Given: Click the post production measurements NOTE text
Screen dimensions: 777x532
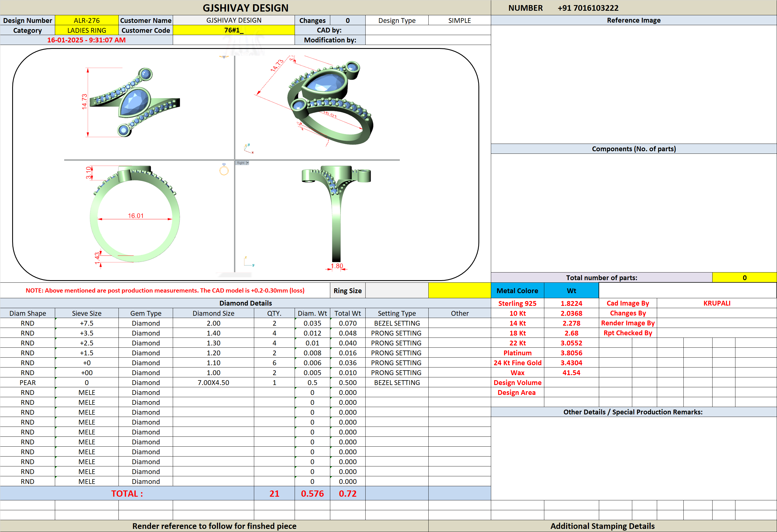Looking at the screenshot, I should pyautogui.click(x=165, y=290).
